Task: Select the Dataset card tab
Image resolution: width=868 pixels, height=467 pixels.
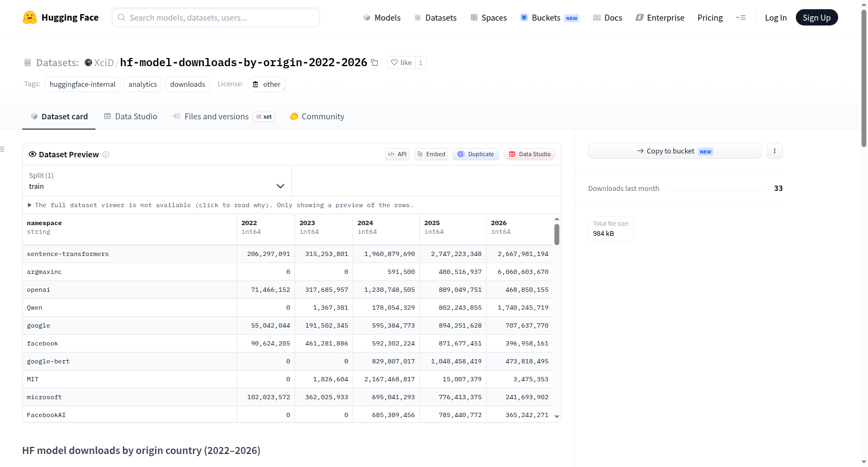Action: (x=59, y=116)
